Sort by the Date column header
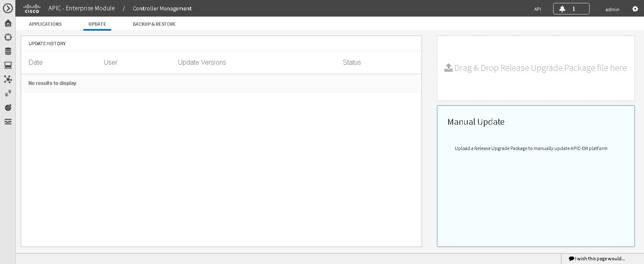The height and width of the screenshot is (264, 644). [x=35, y=62]
